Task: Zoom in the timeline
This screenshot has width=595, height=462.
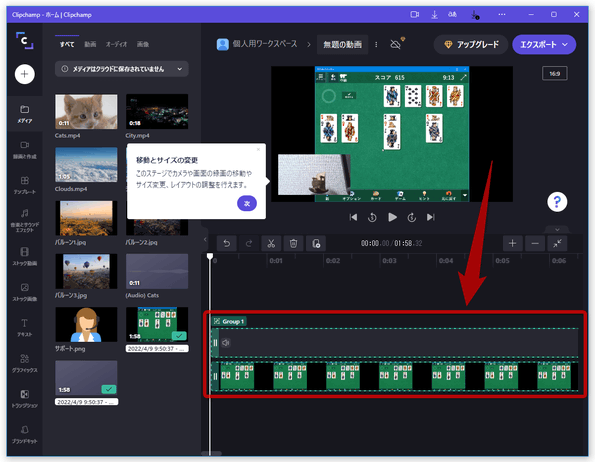Action: [x=512, y=244]
